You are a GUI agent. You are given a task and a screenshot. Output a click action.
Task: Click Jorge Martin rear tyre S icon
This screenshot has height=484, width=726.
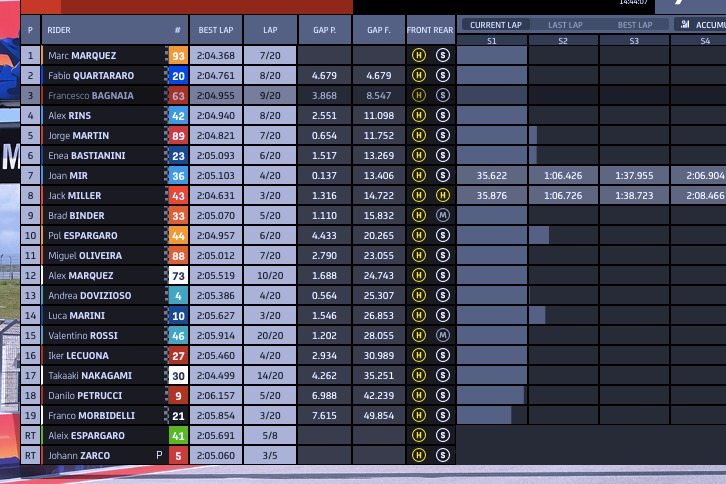pos(443,135)
